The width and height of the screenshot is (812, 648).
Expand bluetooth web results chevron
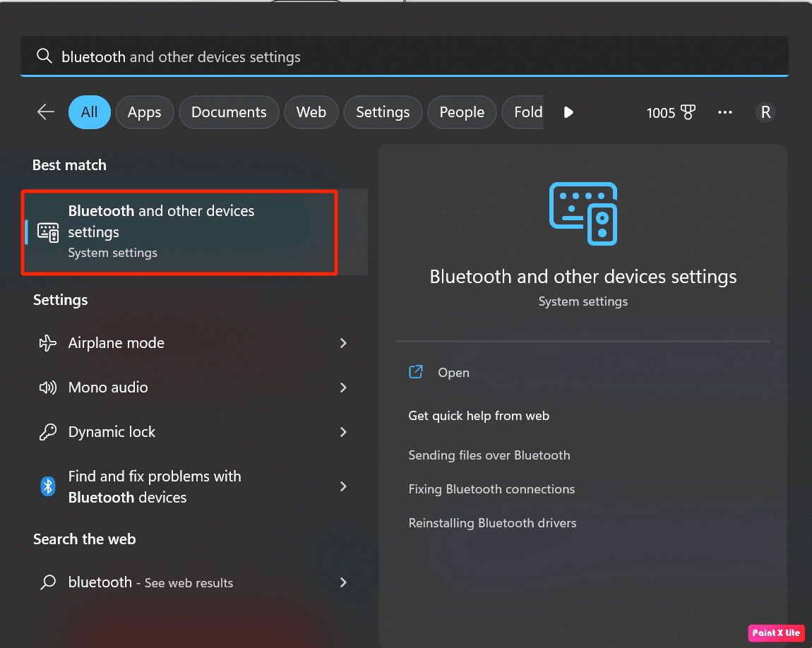[x=343, y=582]
